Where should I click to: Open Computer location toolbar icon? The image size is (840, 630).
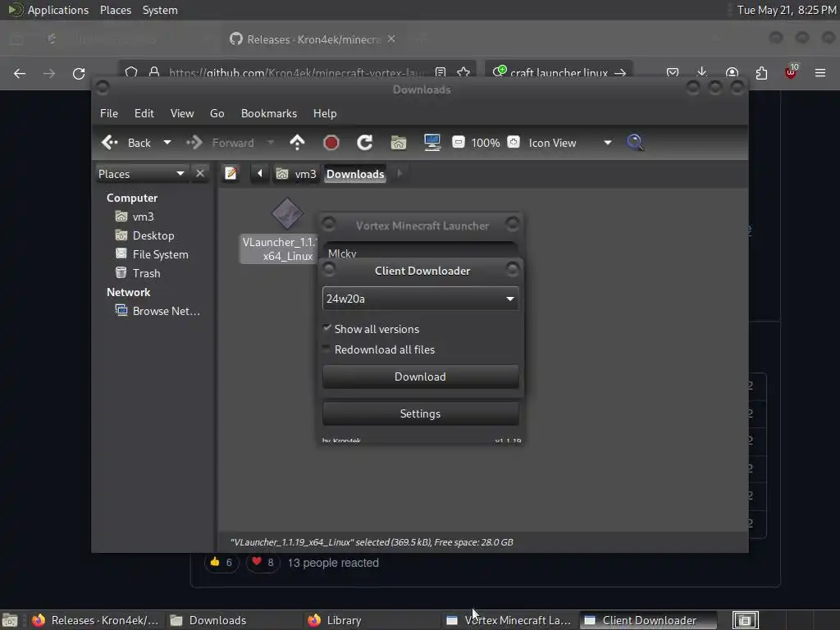431,143
